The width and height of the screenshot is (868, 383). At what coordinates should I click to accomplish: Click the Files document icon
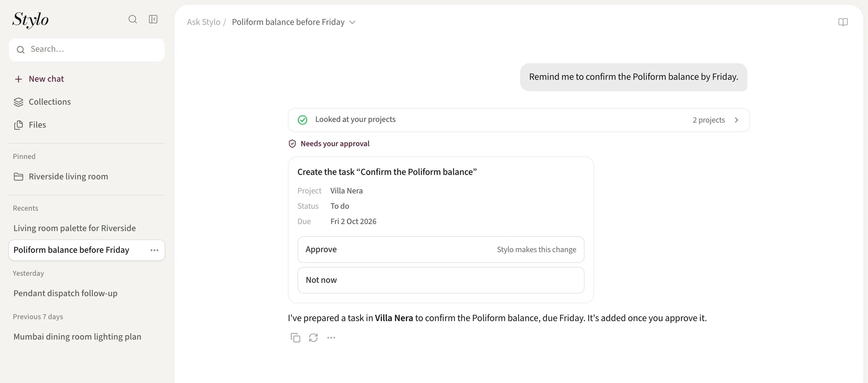pyautogui.click(x=19, y=125)
